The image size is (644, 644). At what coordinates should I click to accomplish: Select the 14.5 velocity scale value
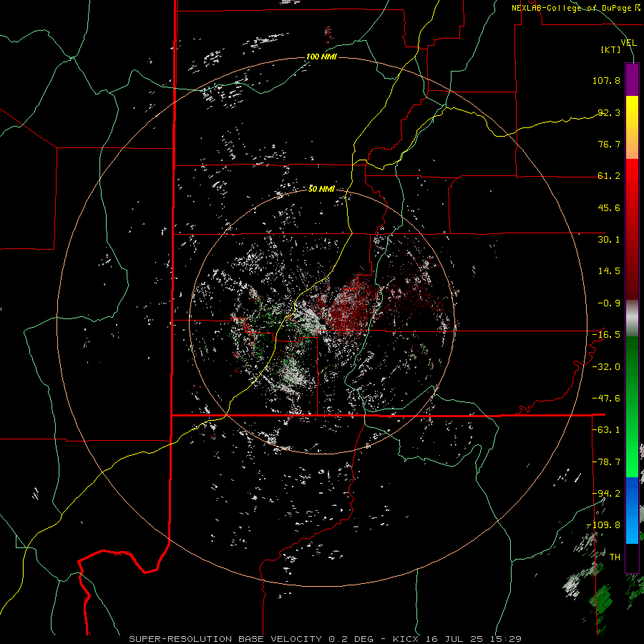point(609,271)
